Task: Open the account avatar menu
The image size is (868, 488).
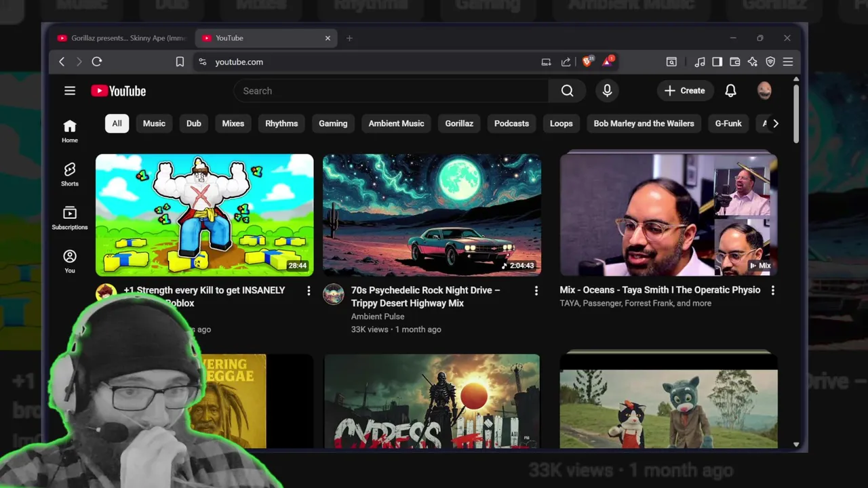Action: point(764,91)
